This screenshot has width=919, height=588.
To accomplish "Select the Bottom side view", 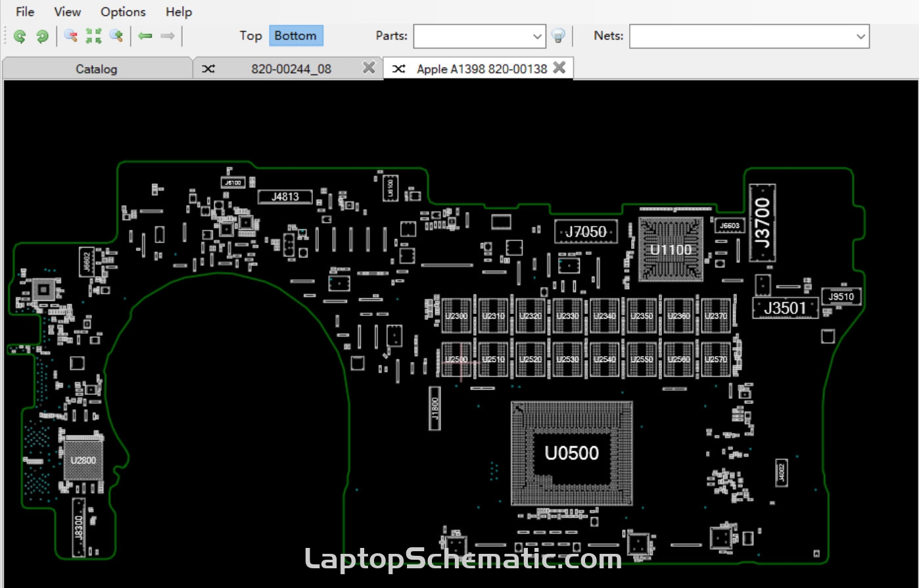I will pyautogui.click(x=295, y=36).
